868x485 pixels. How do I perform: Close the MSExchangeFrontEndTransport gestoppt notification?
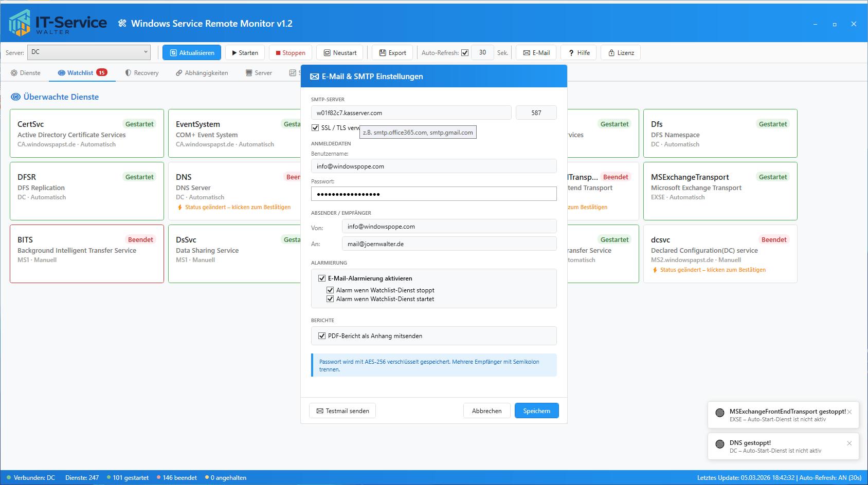click(x=849, y=412)
